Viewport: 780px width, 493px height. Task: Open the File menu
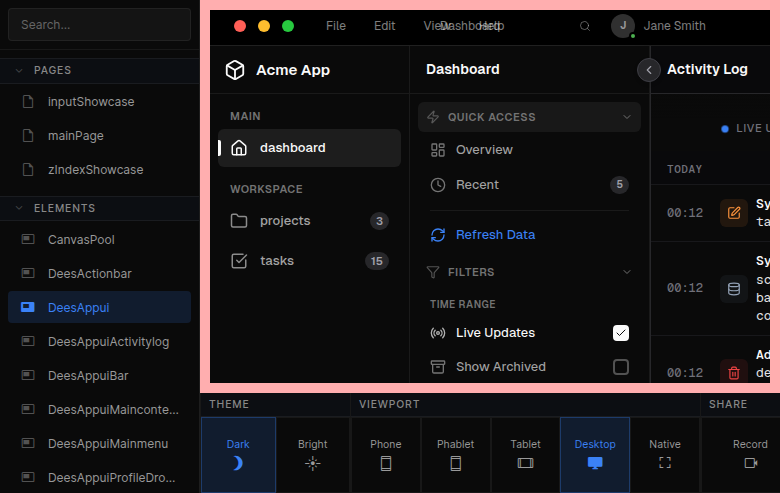(336, 26)
